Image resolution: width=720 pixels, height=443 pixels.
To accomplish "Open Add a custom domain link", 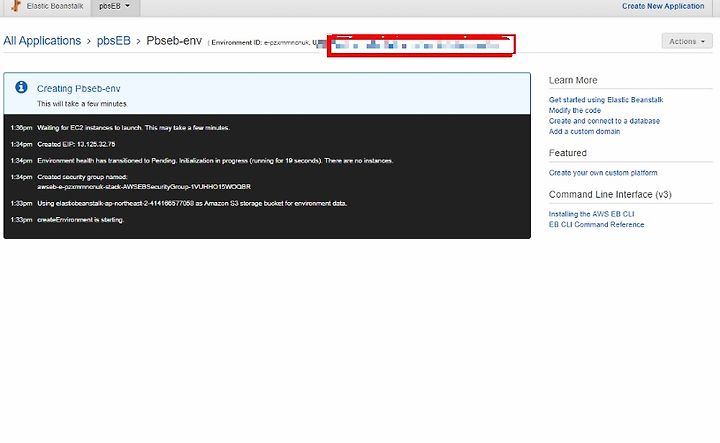I will 585,131.
